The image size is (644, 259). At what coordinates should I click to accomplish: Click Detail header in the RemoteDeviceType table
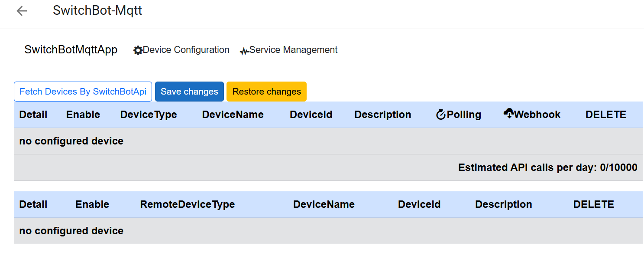pos(33,204)
